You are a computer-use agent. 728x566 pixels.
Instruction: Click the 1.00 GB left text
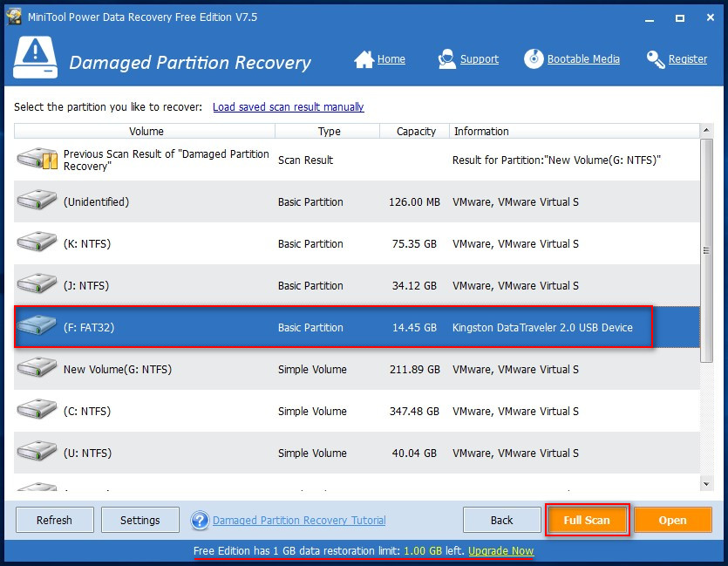pos(433,550)
